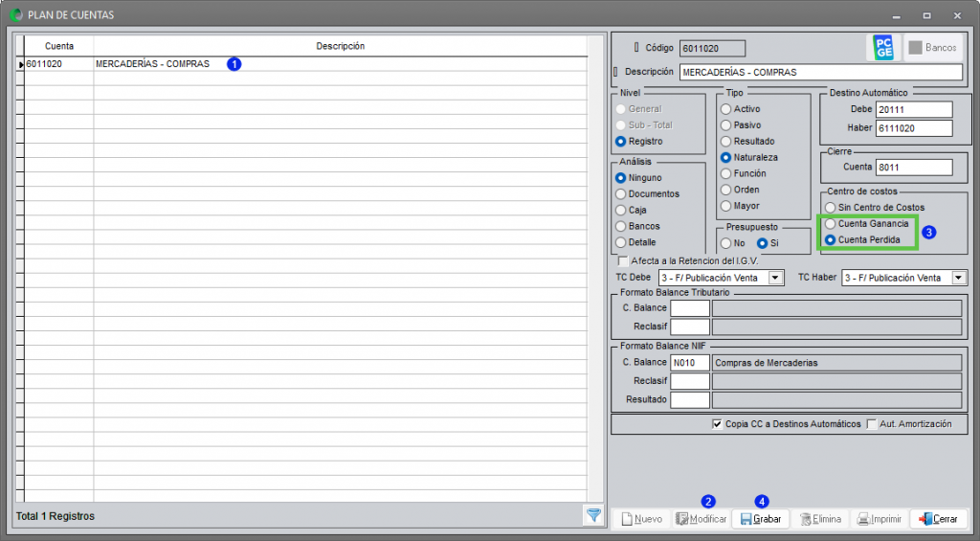980x541 pixels.
Task: Choose Mayor account type
Action: click(x=725, y=207)
